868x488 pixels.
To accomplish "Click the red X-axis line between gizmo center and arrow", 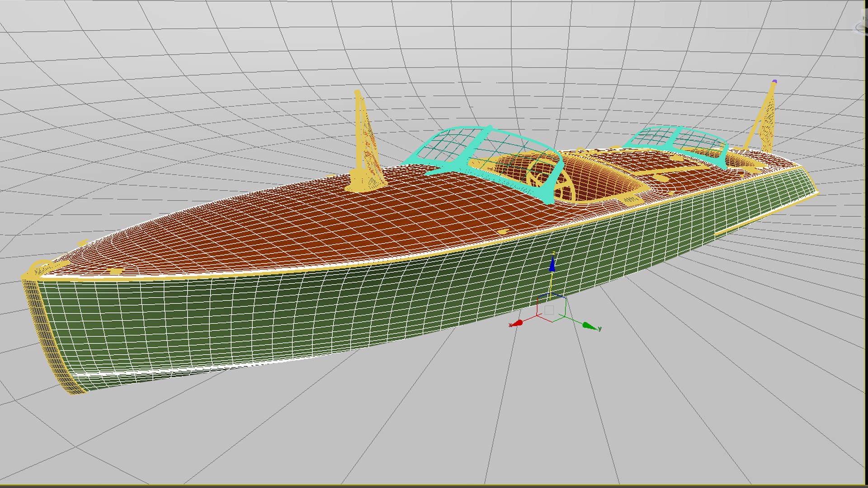I will pyautogui.click(x=530, y=319).
